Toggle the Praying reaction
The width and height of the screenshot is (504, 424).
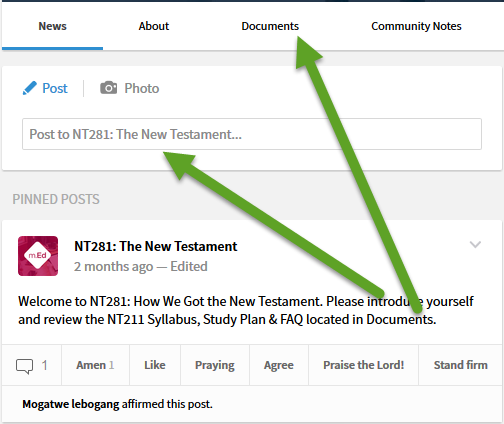[x=215, y=365]
